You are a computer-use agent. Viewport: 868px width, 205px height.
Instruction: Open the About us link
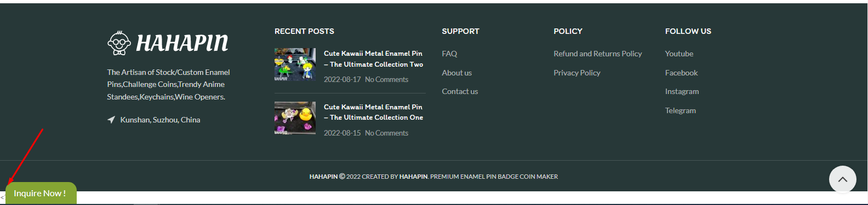(456, 73)
